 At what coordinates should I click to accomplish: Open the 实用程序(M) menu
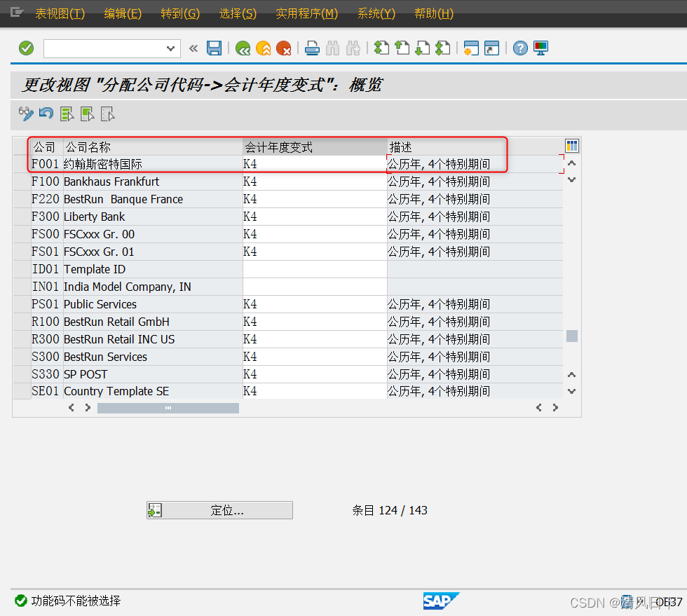point(307,13)
